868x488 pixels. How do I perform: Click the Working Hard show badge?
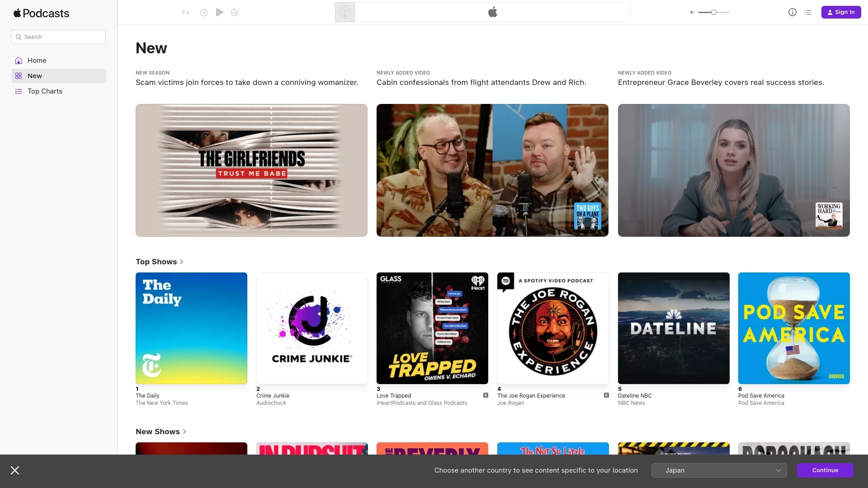coord(829,216)
